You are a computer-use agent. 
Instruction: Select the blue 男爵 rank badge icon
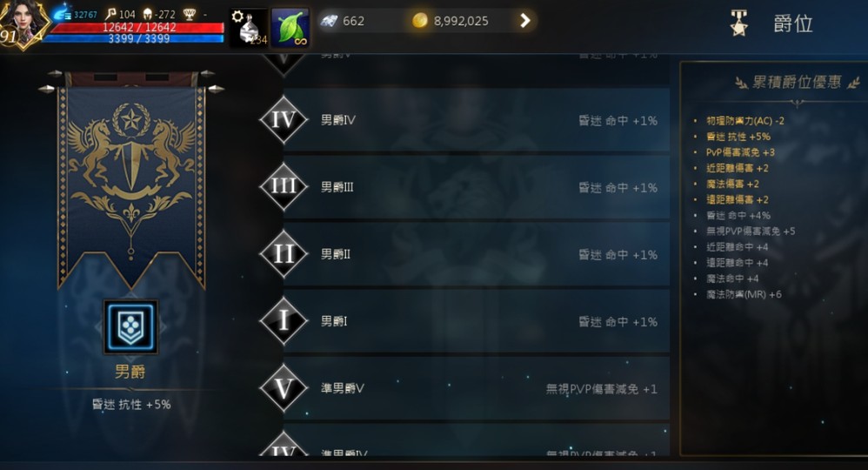coord(130,327)
